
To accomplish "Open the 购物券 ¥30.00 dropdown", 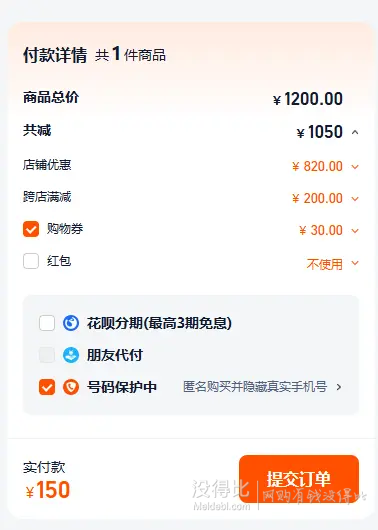I will tap(355, 231).
